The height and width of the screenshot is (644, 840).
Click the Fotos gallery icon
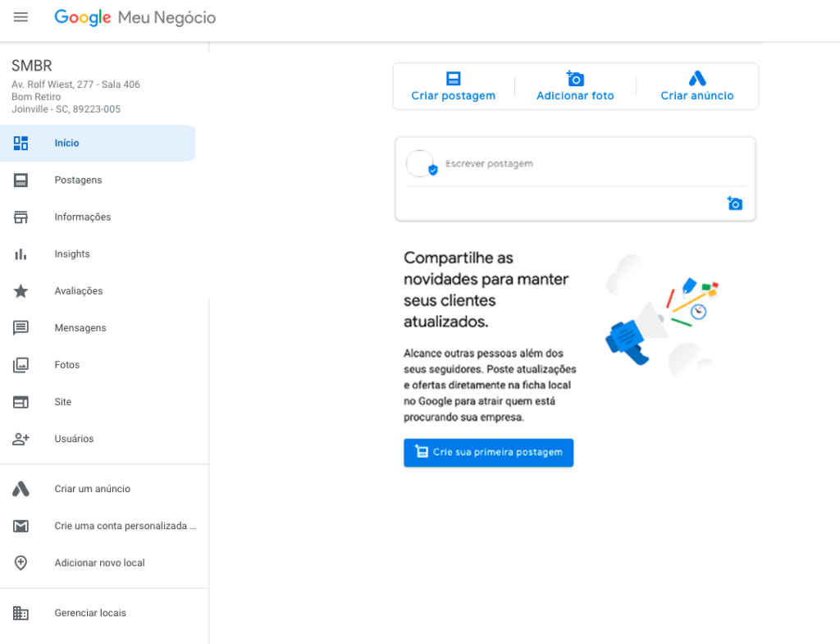[21, 365]
